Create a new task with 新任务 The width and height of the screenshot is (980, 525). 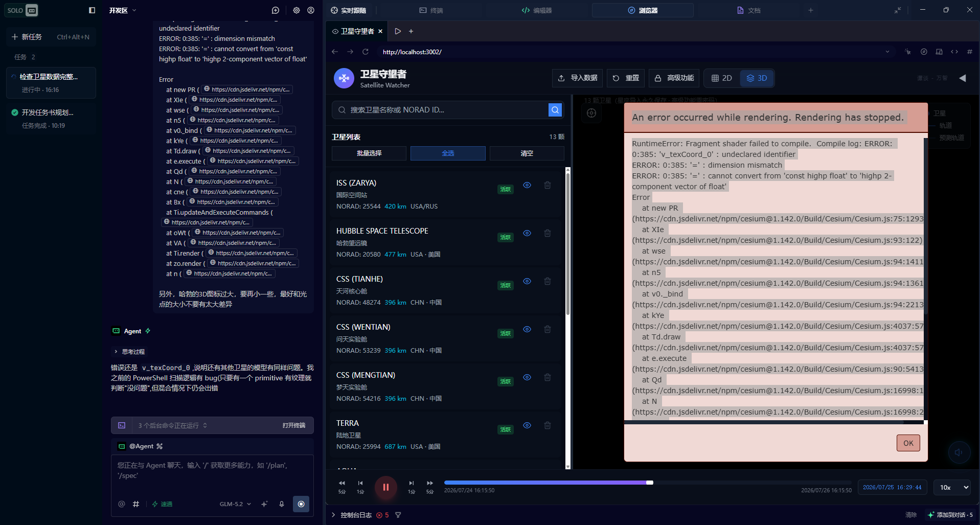pyautogui.click(x=51, y=37)
